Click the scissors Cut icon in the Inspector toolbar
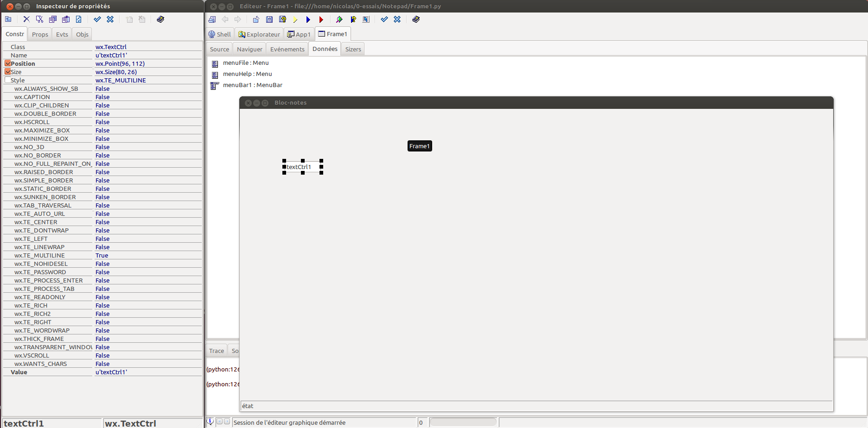Screen dimensions: 868x428 pyautogui.click(x=39, y=19)
